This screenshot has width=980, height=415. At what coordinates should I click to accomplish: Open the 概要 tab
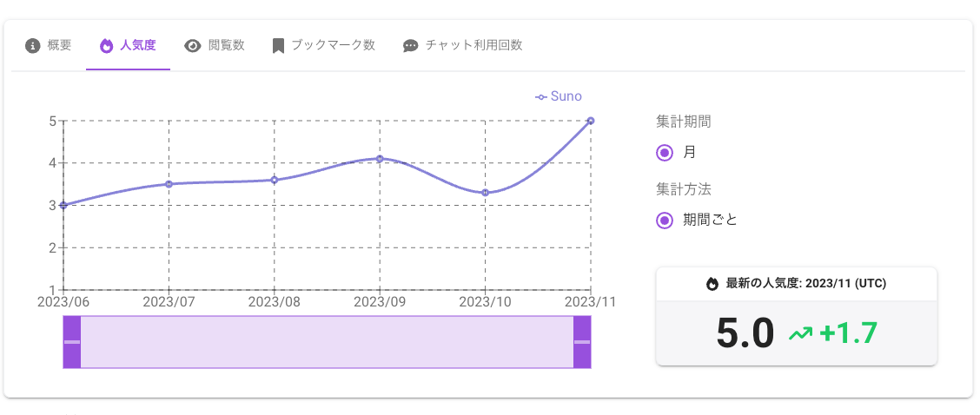coord(60,45)
